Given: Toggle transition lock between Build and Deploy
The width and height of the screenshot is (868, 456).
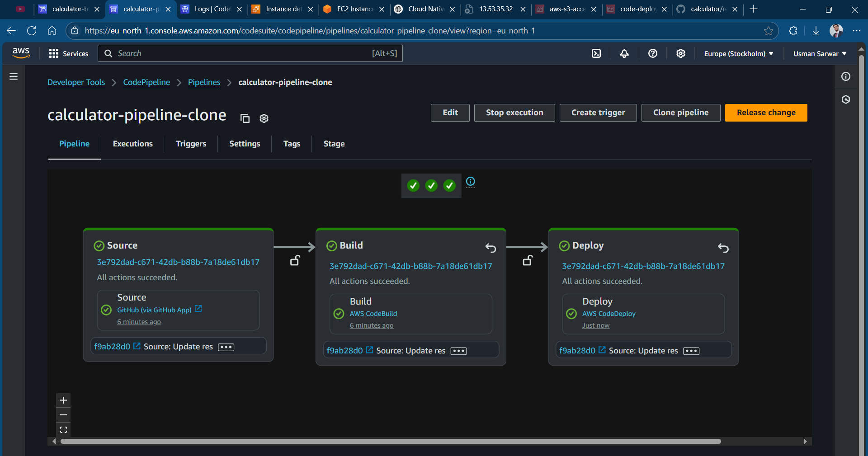Looking at the screenshot, I should click(x=528, y=260).
